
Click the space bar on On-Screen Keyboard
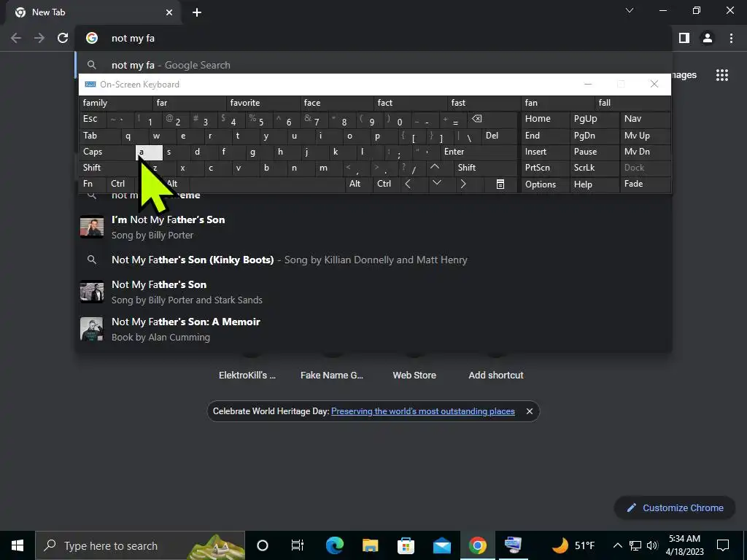[x=267, y=184]
